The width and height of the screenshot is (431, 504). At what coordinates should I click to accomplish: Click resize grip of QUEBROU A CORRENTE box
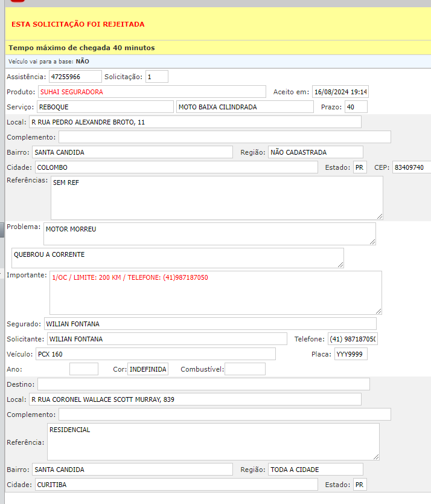point(340,264)
